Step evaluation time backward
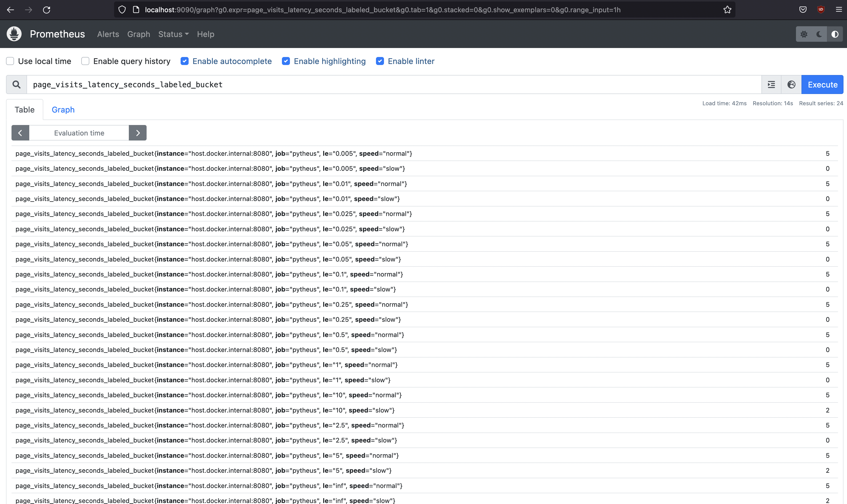Image resolution: width=847 pixels, height=504 pixels. click(x=20, y=133)
